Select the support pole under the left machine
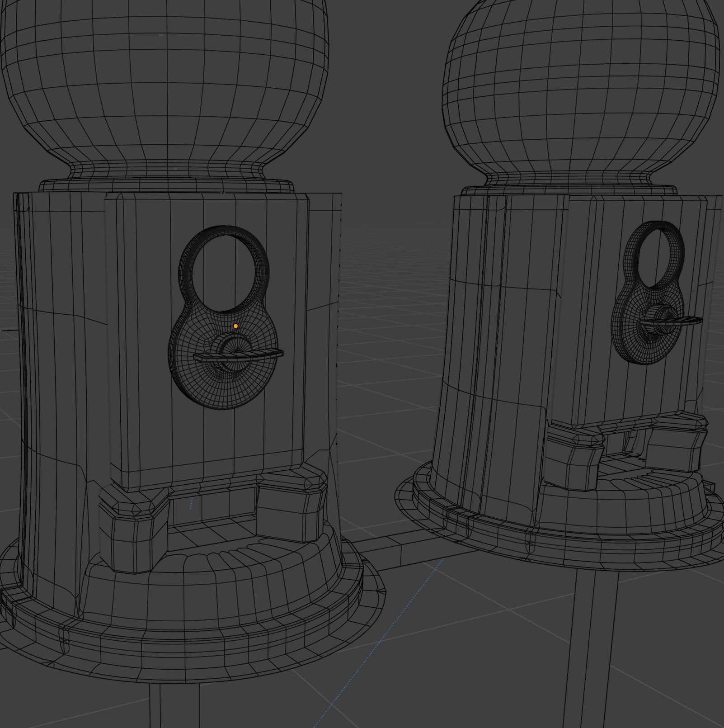 click(x=174, y=705)
